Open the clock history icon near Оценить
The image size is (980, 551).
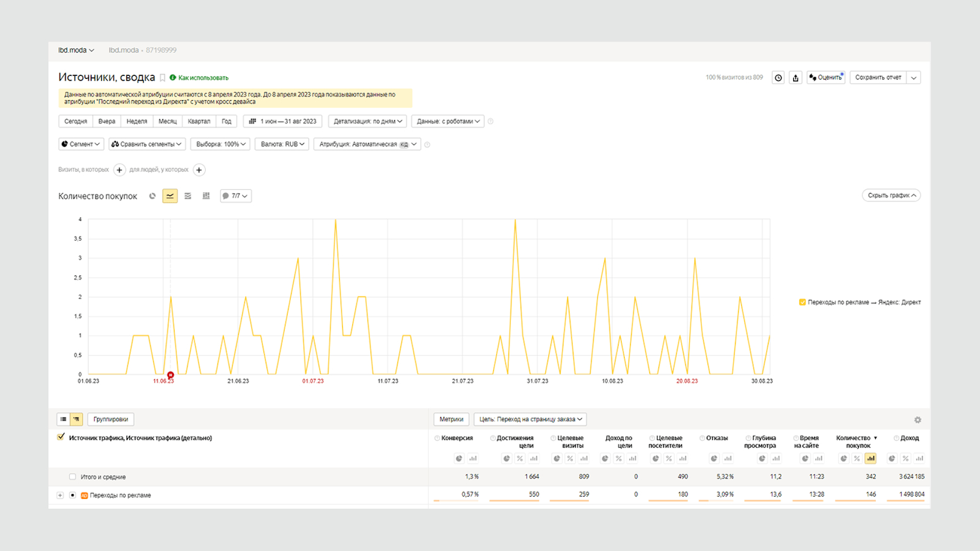(778, 78)
